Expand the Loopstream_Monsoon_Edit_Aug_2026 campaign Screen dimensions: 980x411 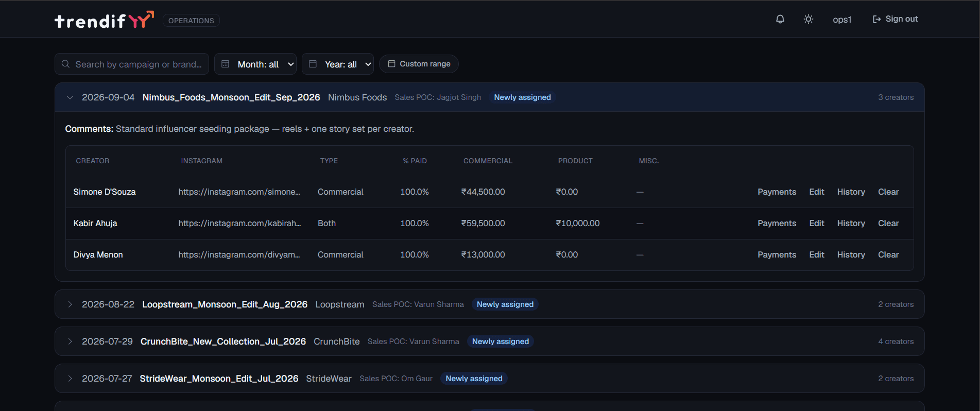pos(70,304)
